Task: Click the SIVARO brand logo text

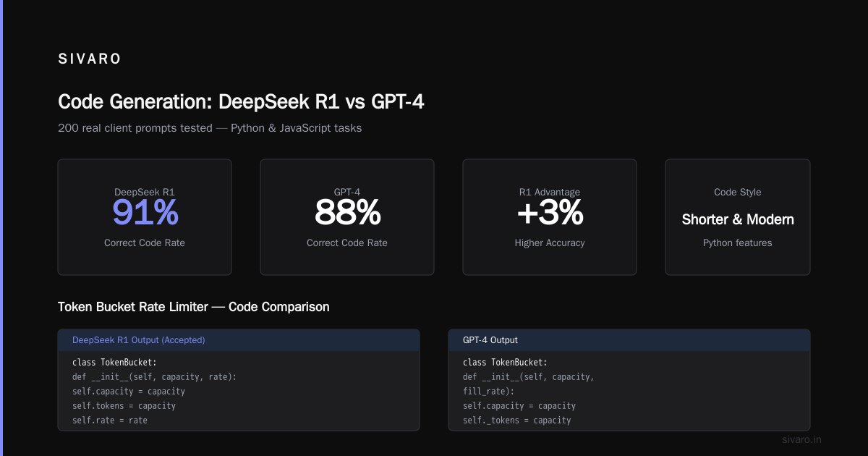Action: pyautogui.click(x=89, y=59)
